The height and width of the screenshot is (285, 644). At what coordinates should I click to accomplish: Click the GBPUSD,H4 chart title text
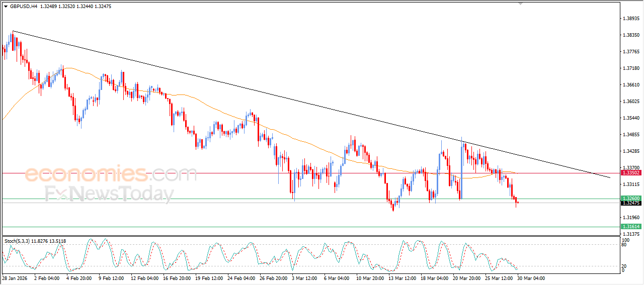[x=23, y=7]
